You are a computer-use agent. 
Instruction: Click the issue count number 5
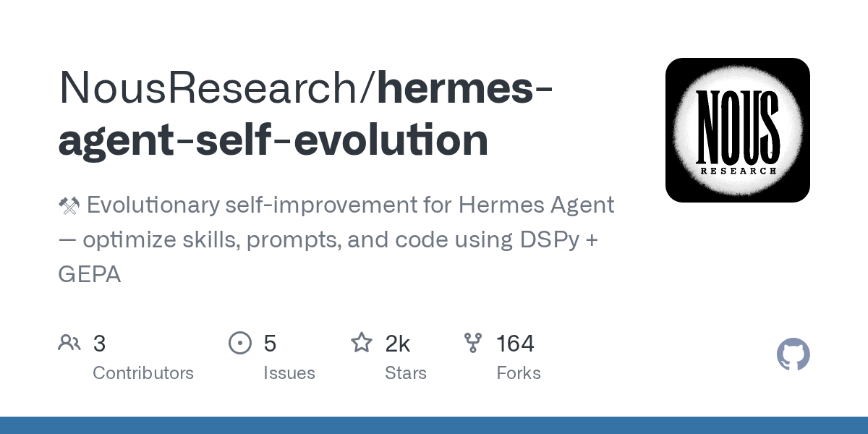tap(270, 344)
